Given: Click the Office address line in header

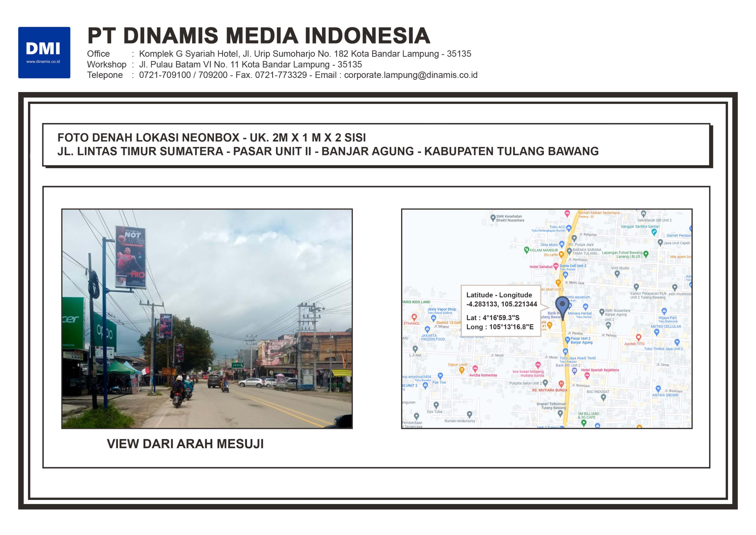Looking at the screenshot, I should (x=279, y=54).
